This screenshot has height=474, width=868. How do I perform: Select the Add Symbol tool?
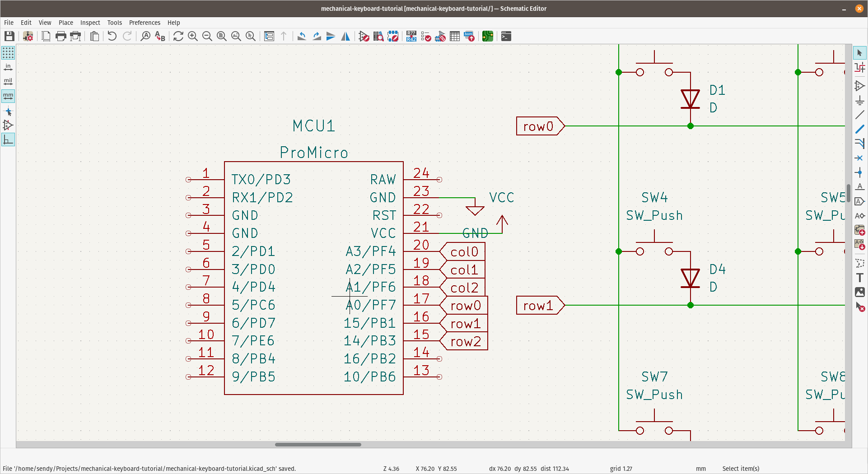point(859,86)
